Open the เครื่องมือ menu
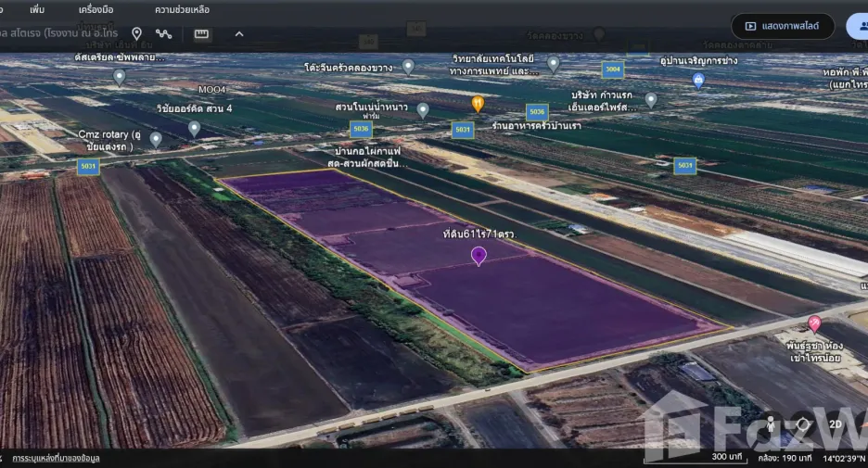 tap(96, 9)
